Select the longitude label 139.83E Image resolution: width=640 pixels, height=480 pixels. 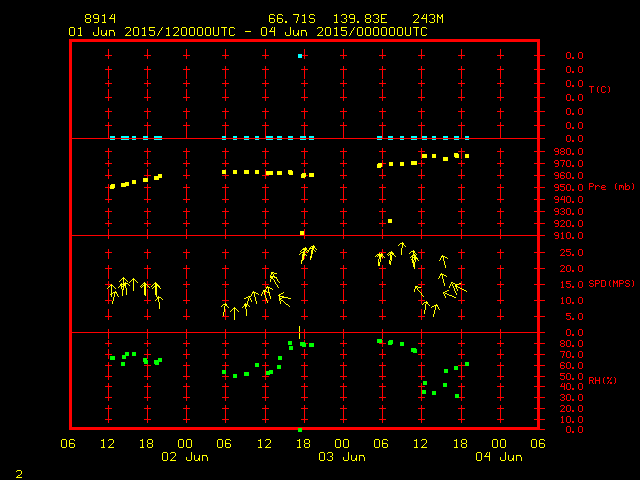[x=360, y=19]
